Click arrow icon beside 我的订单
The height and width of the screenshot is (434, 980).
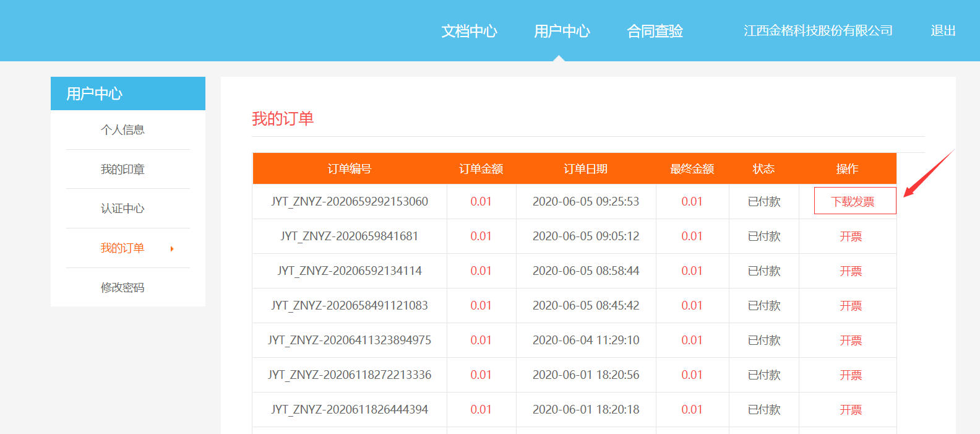click(172, 249)
